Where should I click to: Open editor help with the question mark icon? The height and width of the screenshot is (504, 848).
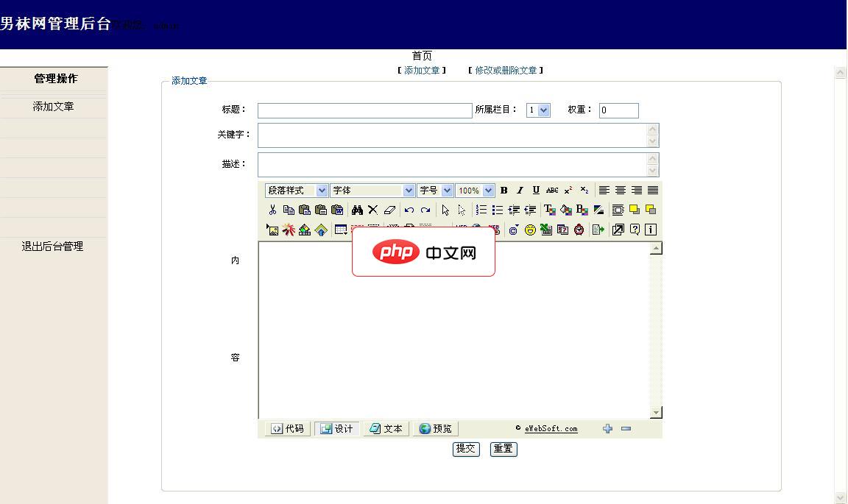point(634,229)
